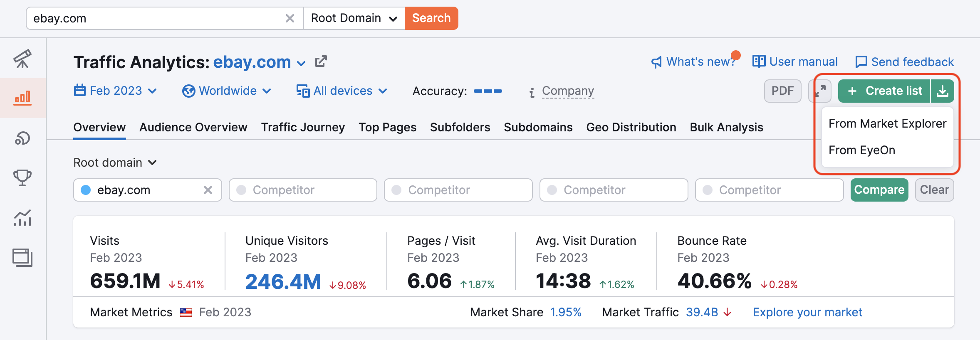The height and width of the screenshot is (340, 980).
Task: Click the Market Traffic 39.4B value
Action: [x=702, y=312]
